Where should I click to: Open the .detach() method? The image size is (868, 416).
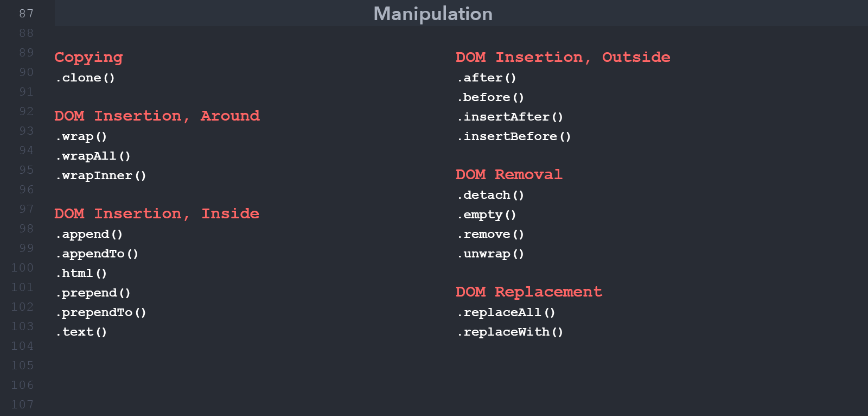pyautogui.click(x=490, y=195)
